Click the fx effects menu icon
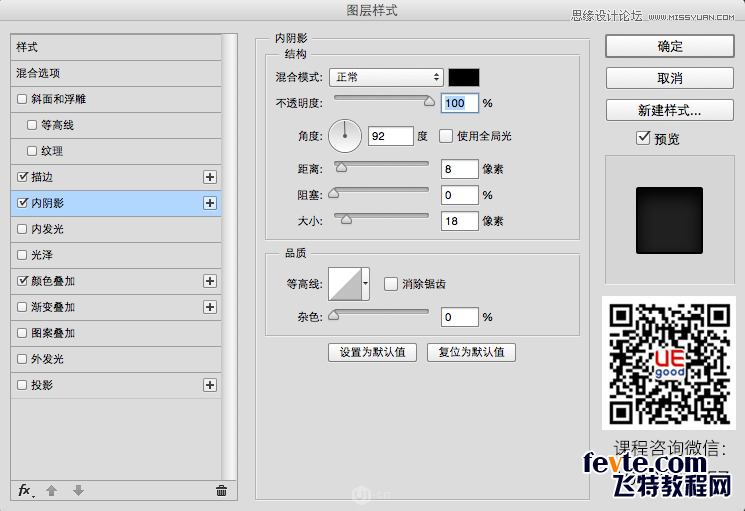The width and height of the screenshot is (745, 511). tap(26, 490)
